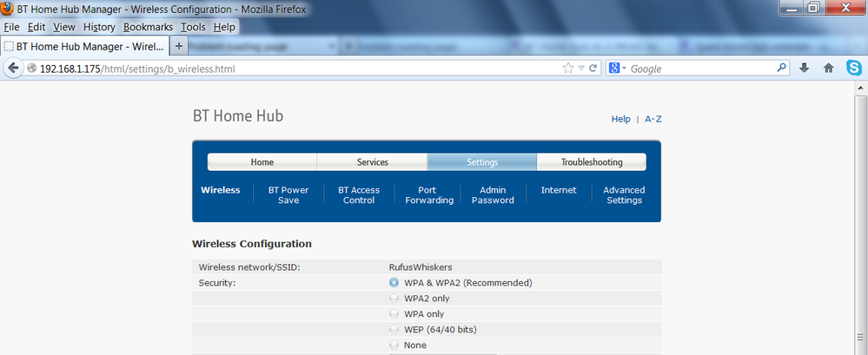Open the Bookmarks menu
The image size is (868, 355).
(x=148, y=27)
